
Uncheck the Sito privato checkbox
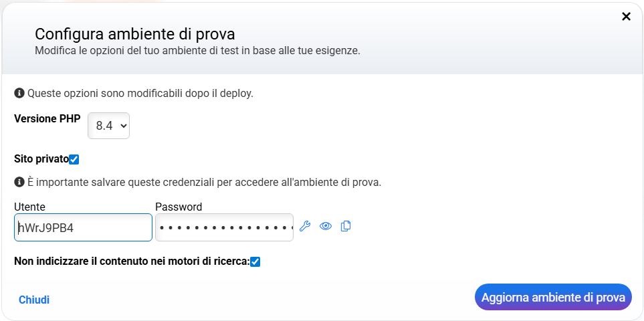(x=74, y=159)
